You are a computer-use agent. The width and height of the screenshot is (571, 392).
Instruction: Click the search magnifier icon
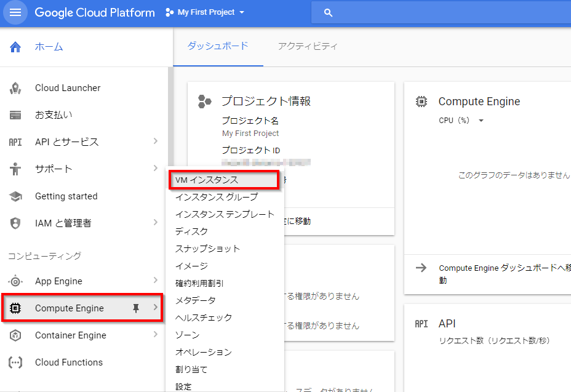tap(328, 13)
